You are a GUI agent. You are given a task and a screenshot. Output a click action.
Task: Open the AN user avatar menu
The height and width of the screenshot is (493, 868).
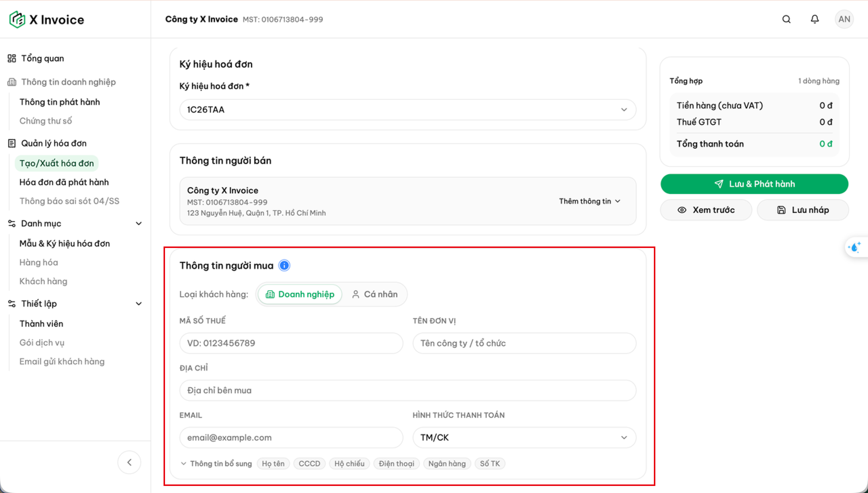844,19
